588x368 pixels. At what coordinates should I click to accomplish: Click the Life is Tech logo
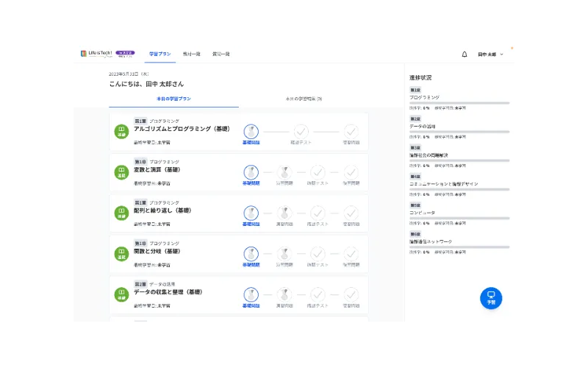tap(96, 54)
